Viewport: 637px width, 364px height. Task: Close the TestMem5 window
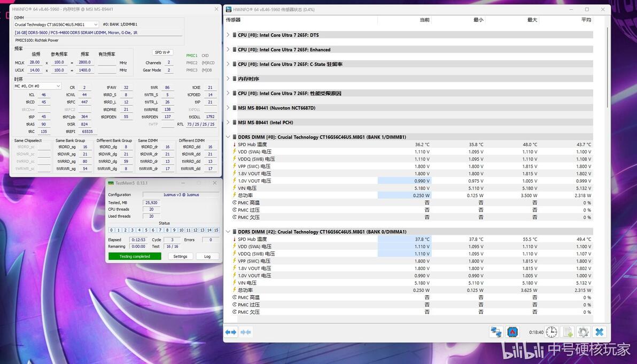[214, 183]
